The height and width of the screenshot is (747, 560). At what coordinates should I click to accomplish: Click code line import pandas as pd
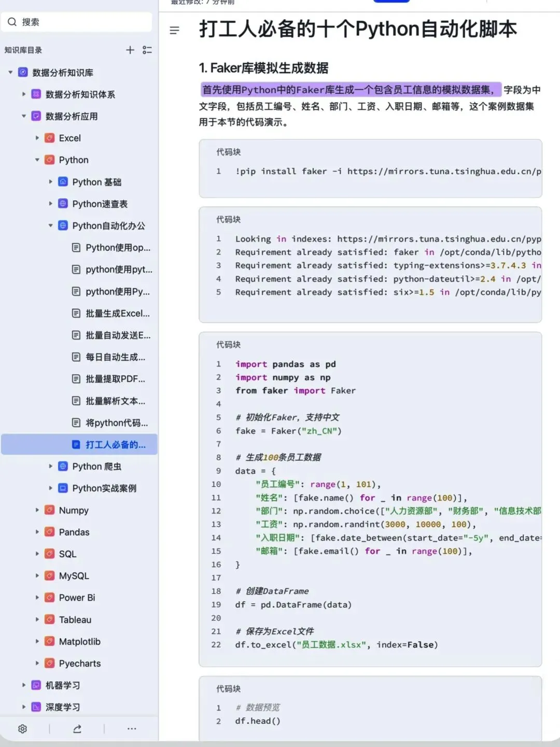[x=285, y=364]
